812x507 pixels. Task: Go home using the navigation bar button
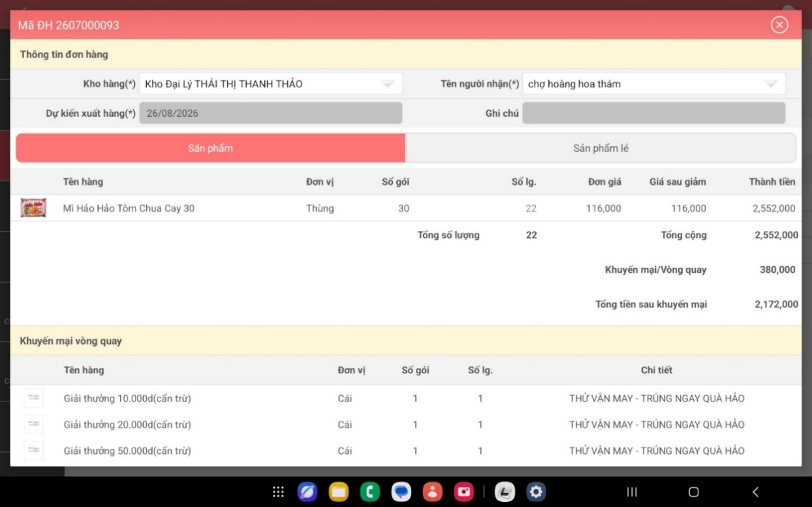point(694,492)
